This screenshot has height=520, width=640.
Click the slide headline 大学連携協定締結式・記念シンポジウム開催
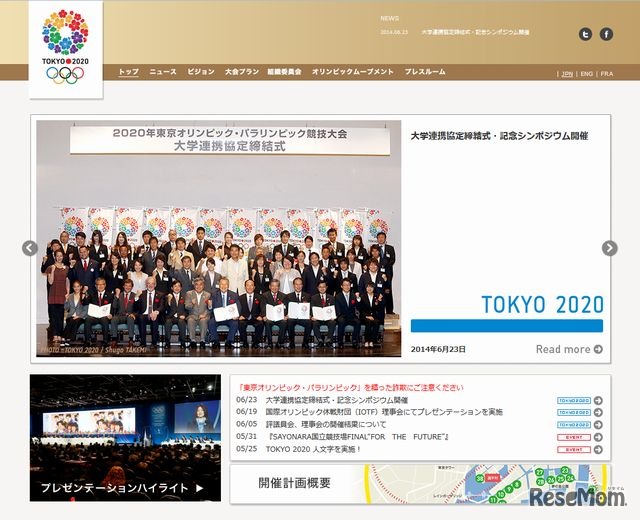(499, 136)
